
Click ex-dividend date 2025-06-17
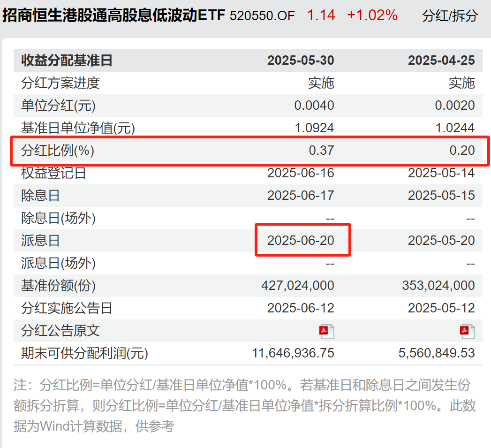[x=301, y=196]
